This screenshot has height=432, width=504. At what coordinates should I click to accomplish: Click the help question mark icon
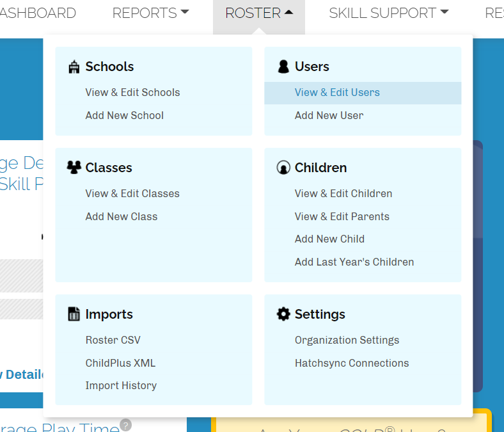click(x=125, y=425)
